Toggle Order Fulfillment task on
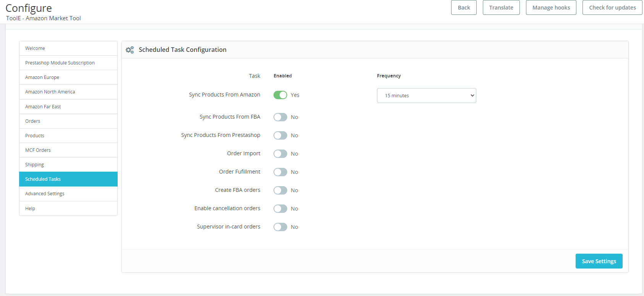The height and width of the screenshot is (296, 644). (280, 172)
